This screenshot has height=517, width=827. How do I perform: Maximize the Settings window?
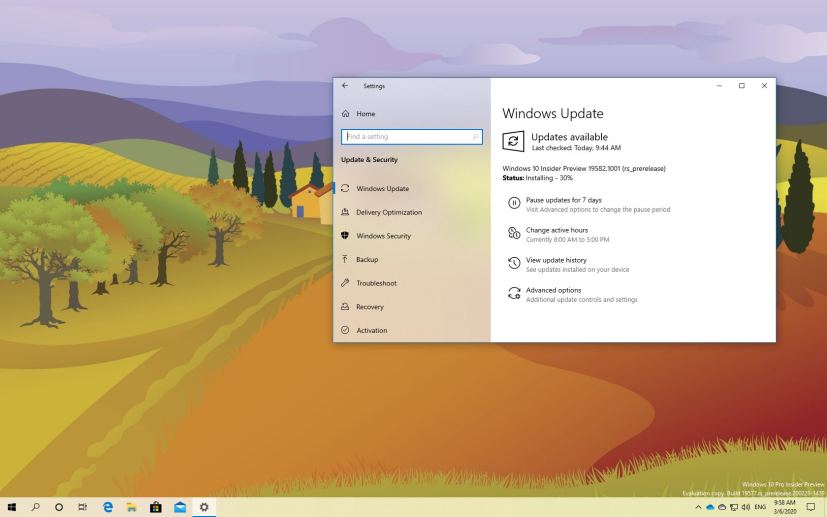[x=742, y=85]
